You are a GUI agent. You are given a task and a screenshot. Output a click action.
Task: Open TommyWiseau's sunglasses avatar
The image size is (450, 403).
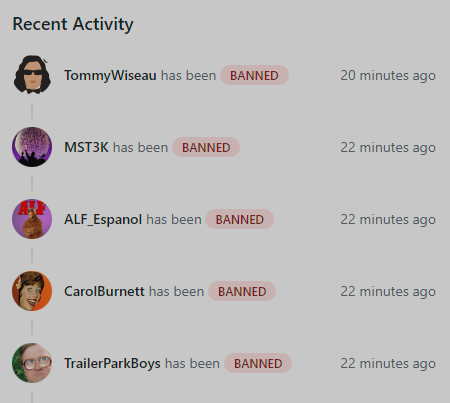(x=32, y=75)
